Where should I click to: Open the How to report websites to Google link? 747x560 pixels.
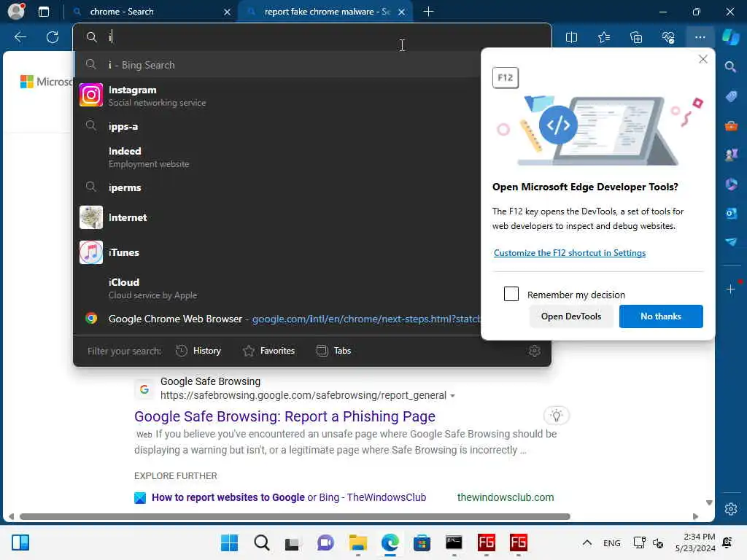(x=289, y=497)
